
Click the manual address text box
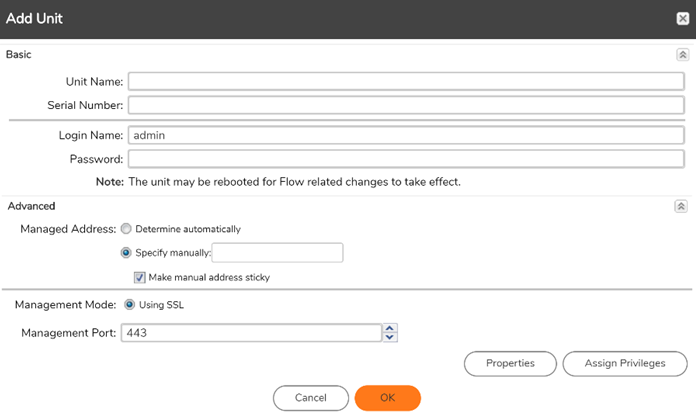click(x=277, y=253)
